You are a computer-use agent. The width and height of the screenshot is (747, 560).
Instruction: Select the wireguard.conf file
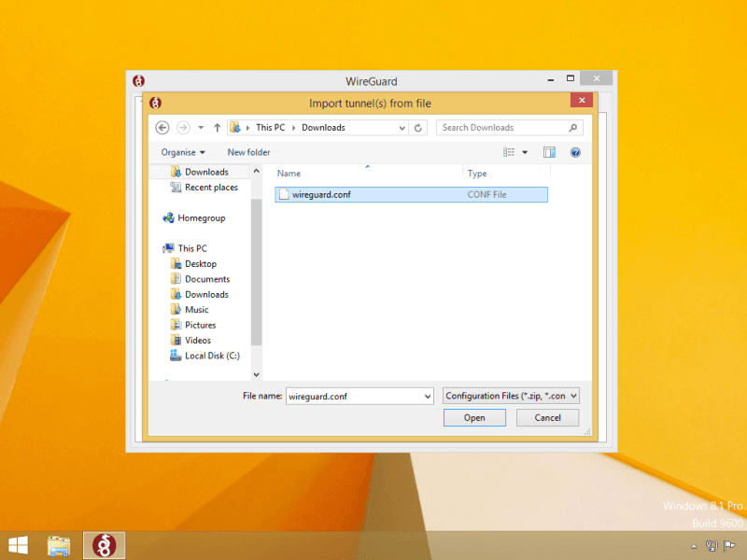point(320,194)
